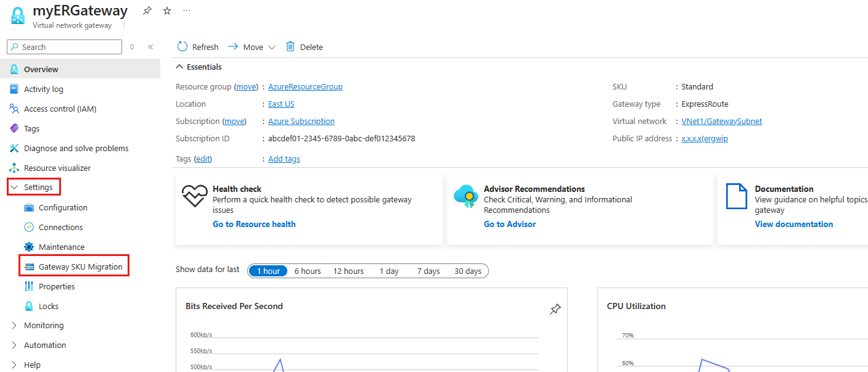
Task: Click the Bits Received Per Second chart title
Action: (x=234, y=306)
